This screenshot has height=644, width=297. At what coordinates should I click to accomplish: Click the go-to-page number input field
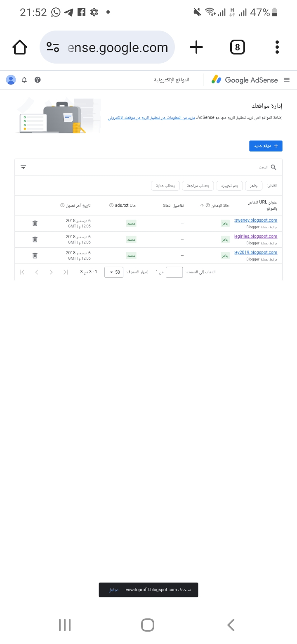pos(174,272)
